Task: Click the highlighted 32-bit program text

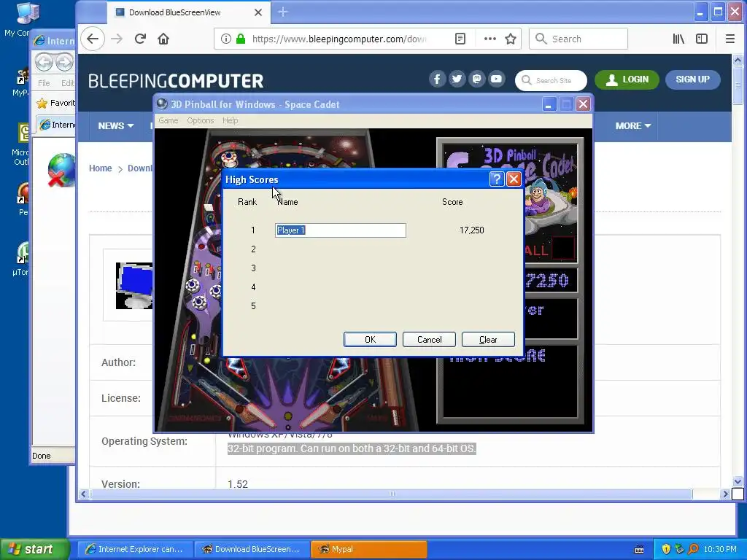Action: [x=352, y=448]
